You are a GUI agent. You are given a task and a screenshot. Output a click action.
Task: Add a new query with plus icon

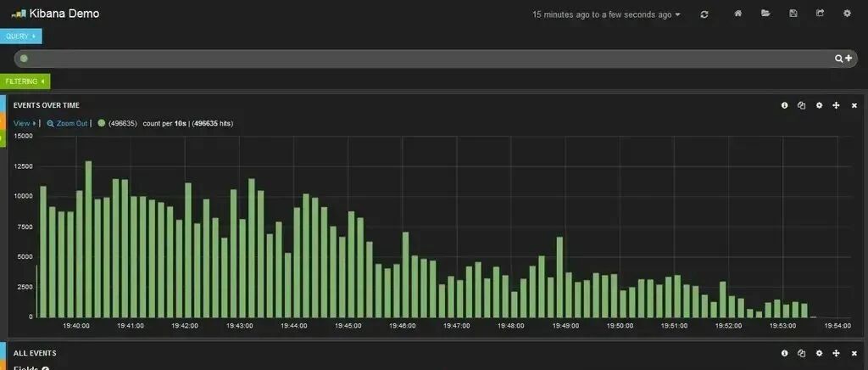(849, 59)
